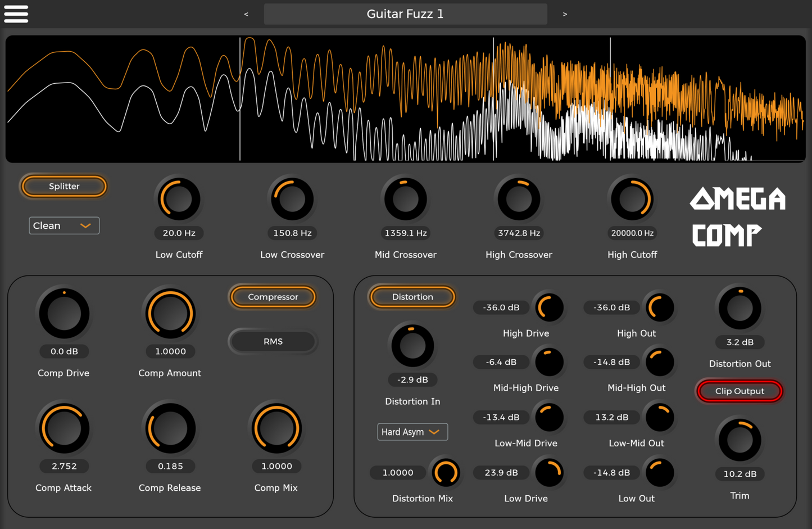812x529 pixels.
Task: Enable RMS mode
Action: (273, 341)
